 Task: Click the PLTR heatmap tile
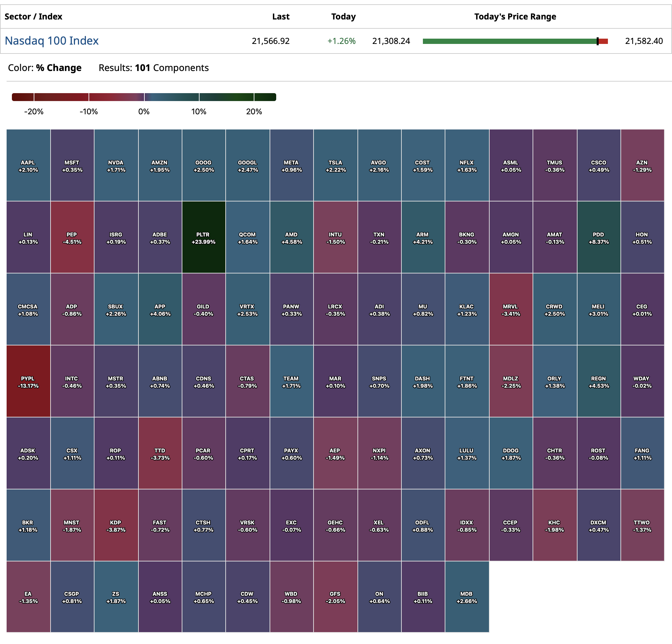204,237
